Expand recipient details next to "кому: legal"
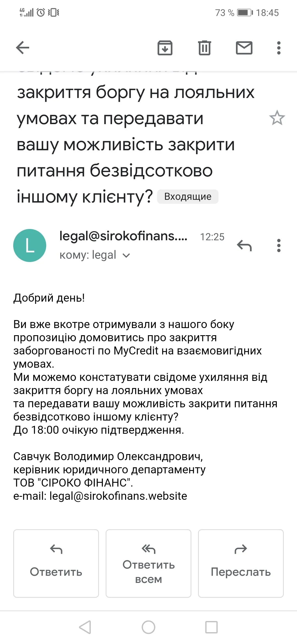This screenshot has width=297, height=644. [126, 256]
